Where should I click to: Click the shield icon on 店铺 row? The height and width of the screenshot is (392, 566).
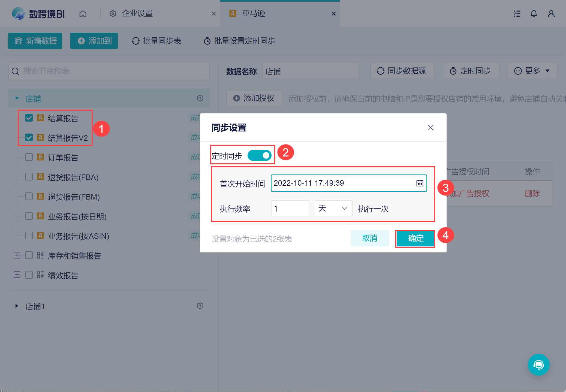pyautogui.click(x=200, y=98)
